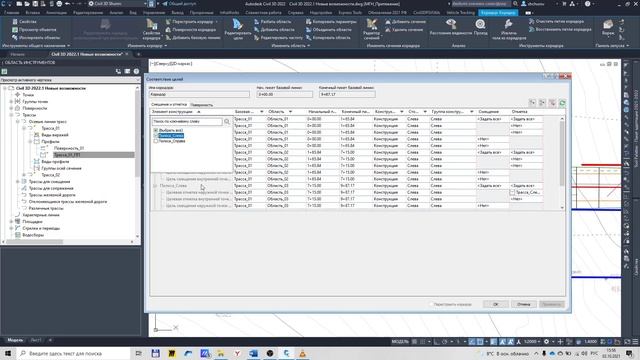This screenshot has height=360, width=640.
Task: Click the help icon in toolspace header
Action: pyautogui.click(x=136, y=71)
